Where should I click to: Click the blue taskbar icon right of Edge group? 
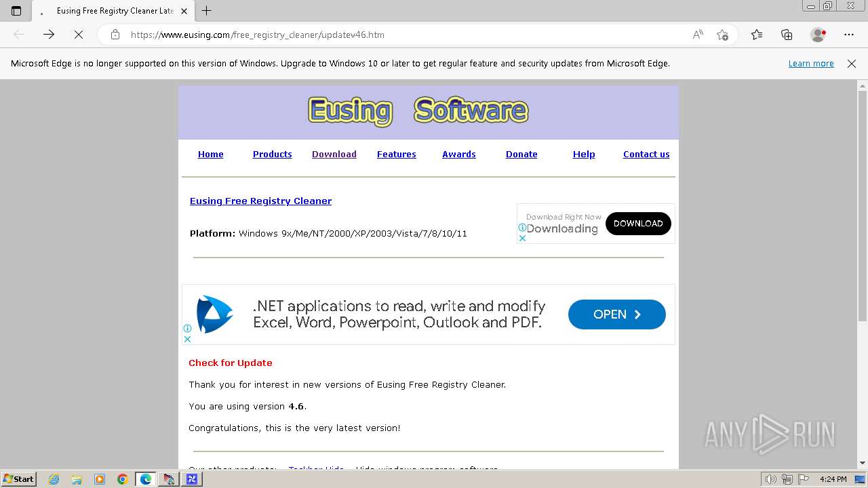(192, 479)
